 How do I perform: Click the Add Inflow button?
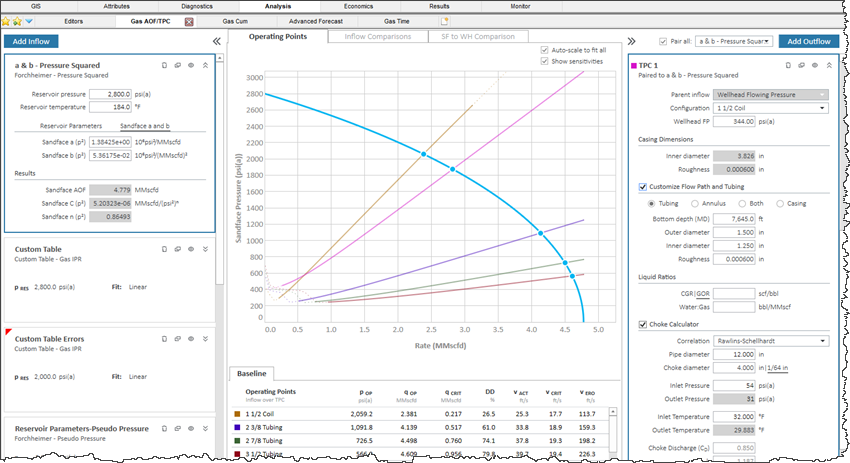coord(32,42)
